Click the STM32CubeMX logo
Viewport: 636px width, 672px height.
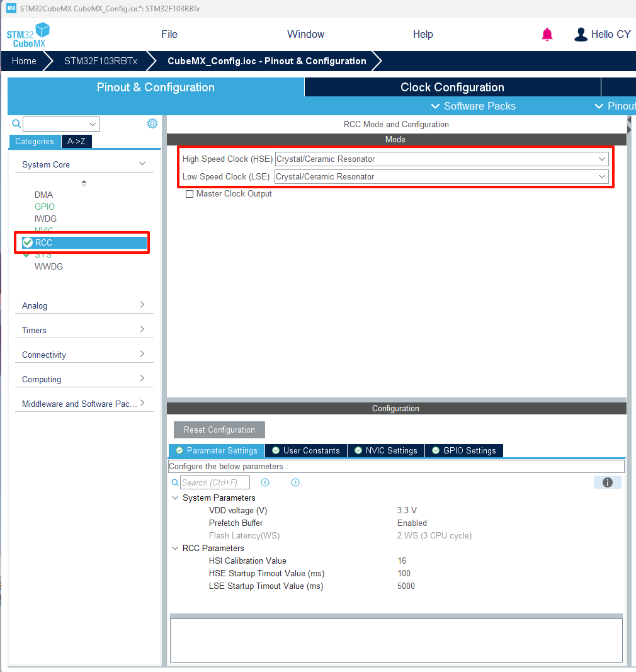coord(28,35)
